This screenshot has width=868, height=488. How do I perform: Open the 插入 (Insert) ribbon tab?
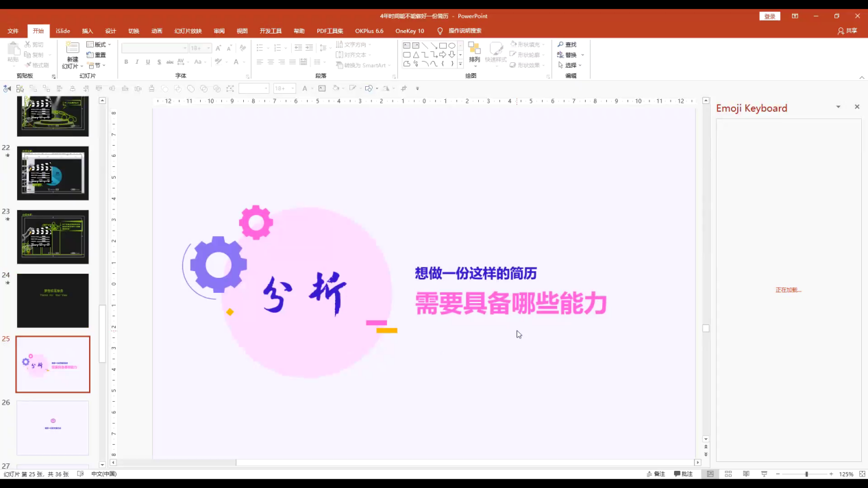click(87, 31)
